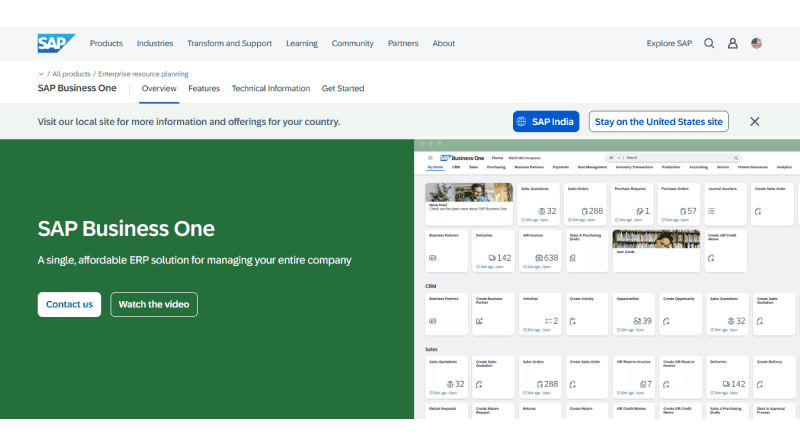Open the Industries menu
This screenshot has height=445, width=800.
pyautogui.click(x=155, y=43)
